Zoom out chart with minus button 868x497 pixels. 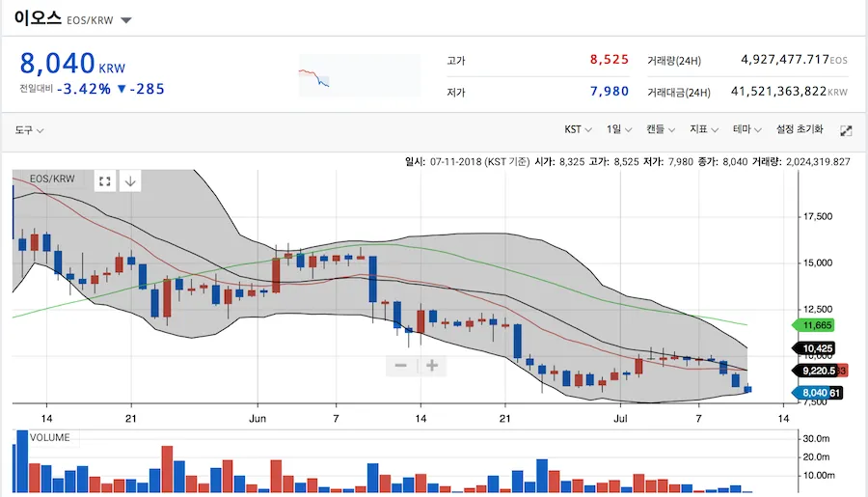[x=401, y=365]
